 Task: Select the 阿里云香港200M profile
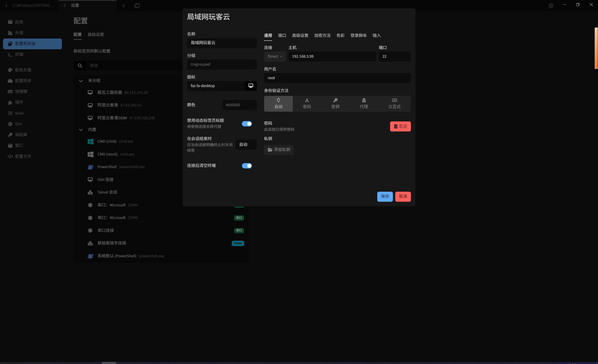click(x=161, y=118)
